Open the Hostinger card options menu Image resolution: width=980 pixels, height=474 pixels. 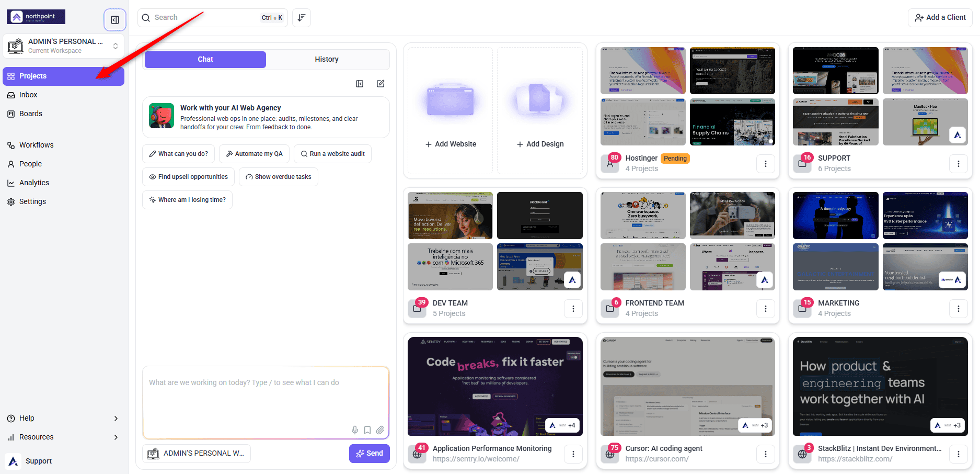[x=766, y=164]
